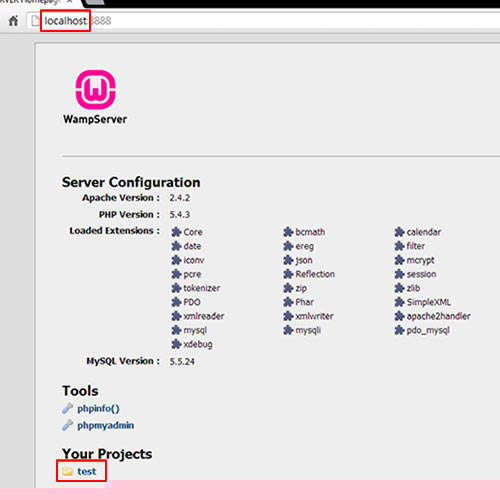Open the test project link
This screenshot has width=500, height=500.
[87, 471]
